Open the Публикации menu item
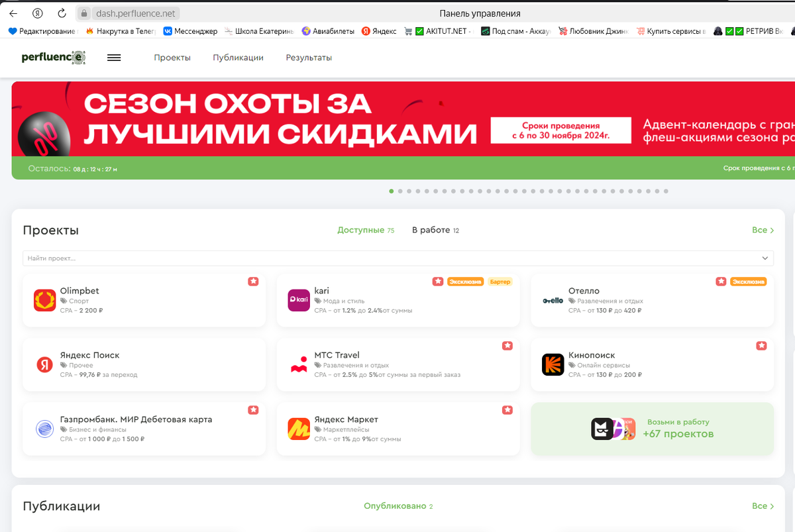 pos(238,58)
